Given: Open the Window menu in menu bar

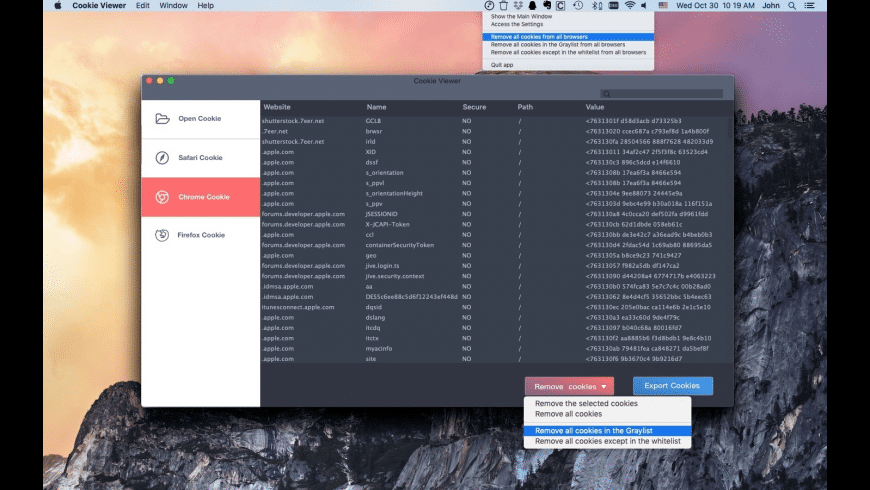Looking at the screenshot, I should point(173,6).
